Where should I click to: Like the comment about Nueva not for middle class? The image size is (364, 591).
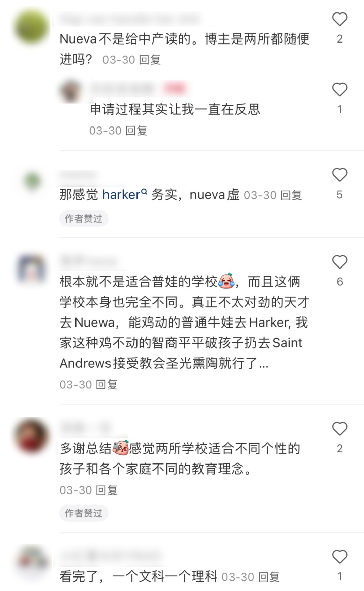point(340,19)
